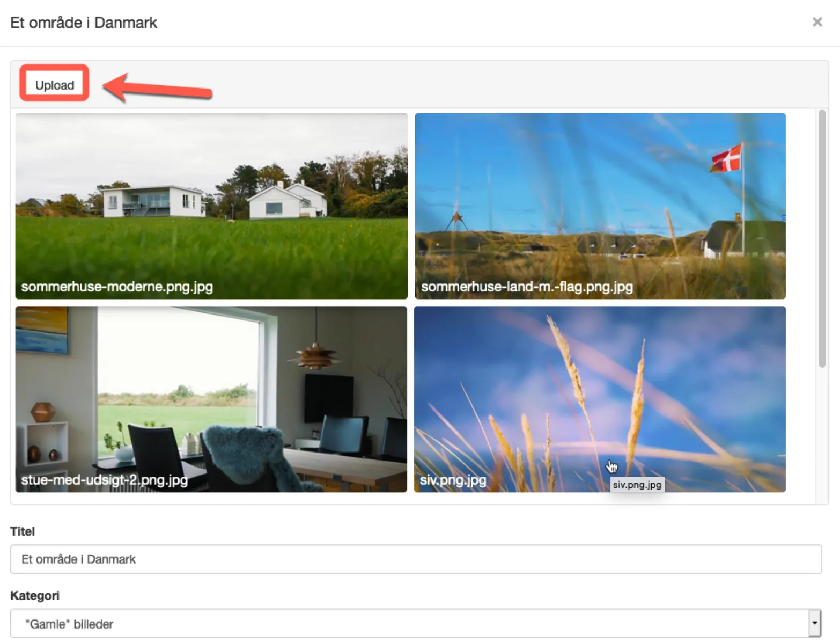Click the Upload button
840x642 pixels.
pos(55,85)
